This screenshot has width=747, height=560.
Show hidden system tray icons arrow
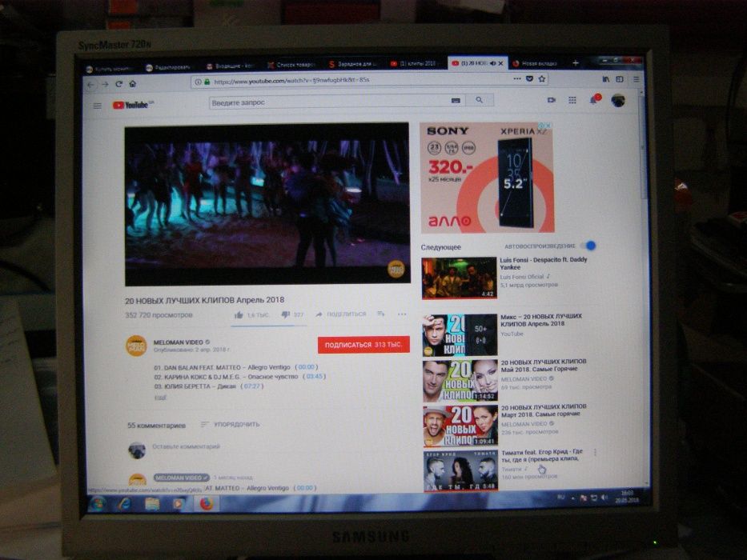(x=573, y=498)
